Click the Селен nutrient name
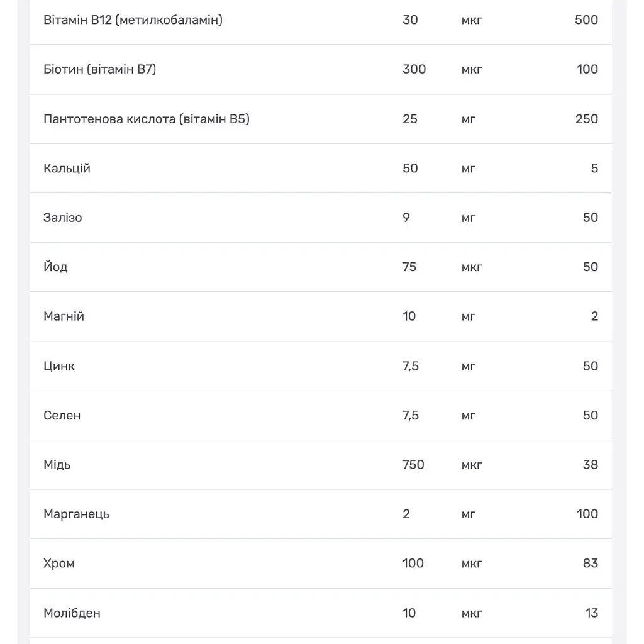This screenshot has height=644, width=644. (x=62, y=415)
